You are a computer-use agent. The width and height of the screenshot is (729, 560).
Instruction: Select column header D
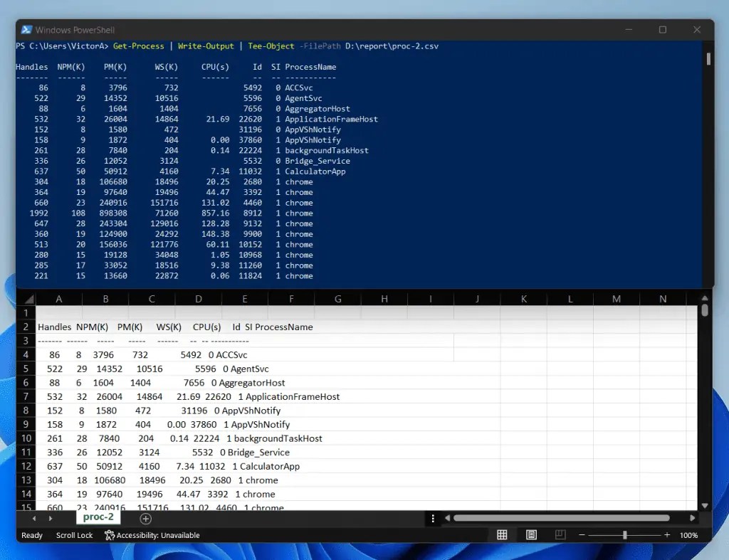tap(198, 298)
